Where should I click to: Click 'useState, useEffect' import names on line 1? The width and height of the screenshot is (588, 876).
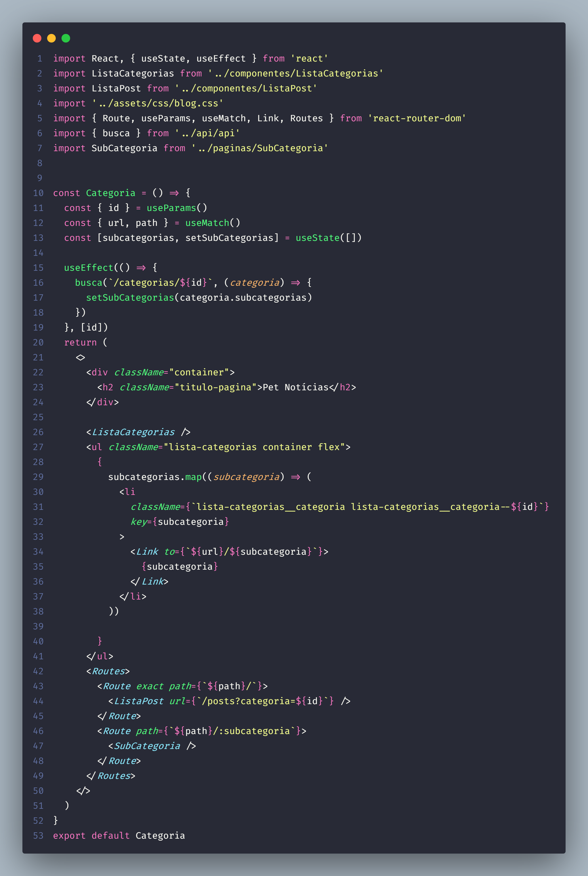193,59
